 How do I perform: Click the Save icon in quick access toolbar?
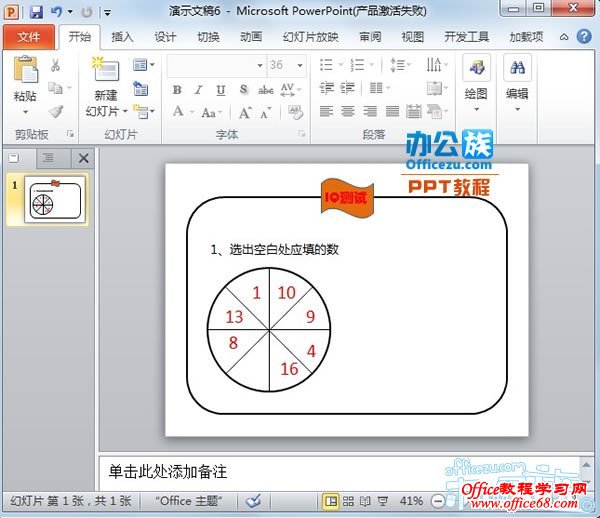pos(36,11)
